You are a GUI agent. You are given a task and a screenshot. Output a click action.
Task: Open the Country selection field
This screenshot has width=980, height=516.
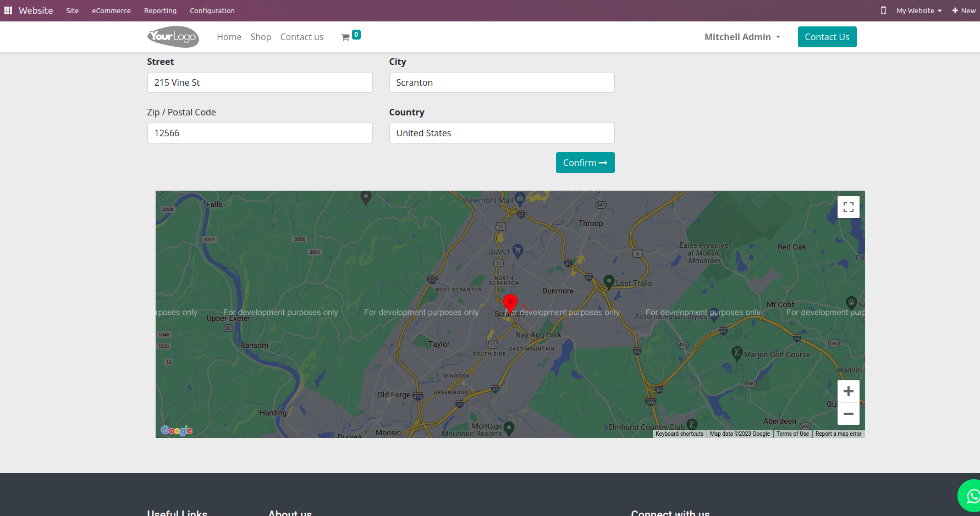(502, 133)
